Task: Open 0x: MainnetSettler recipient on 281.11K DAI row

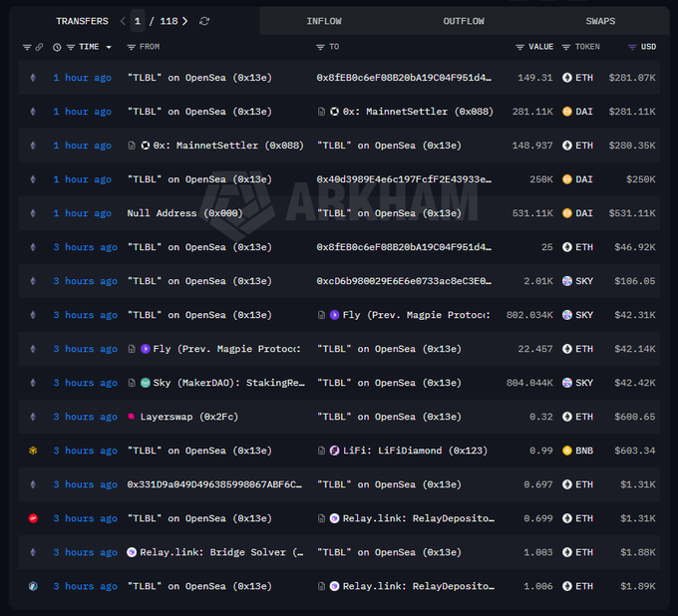Action: (418, 112)
